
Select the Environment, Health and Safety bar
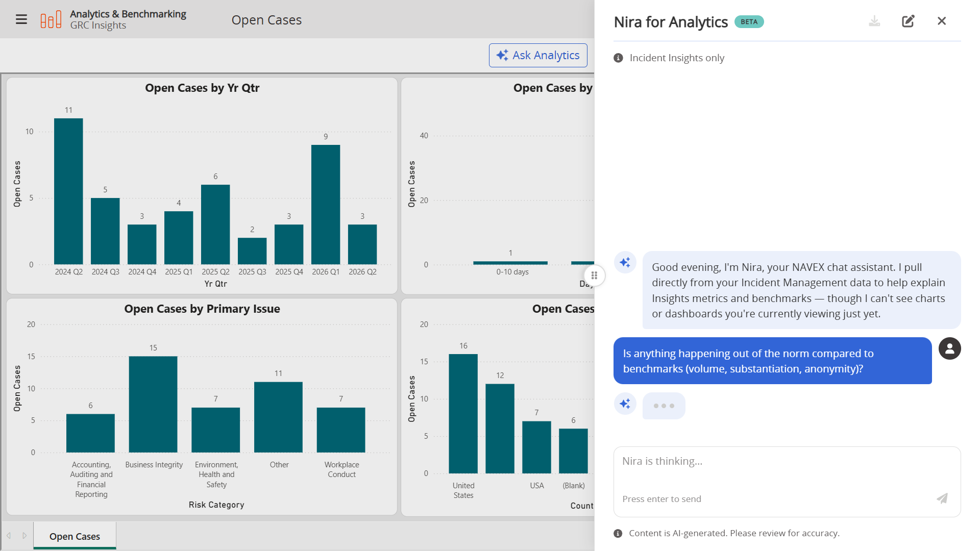click(215, 430)
